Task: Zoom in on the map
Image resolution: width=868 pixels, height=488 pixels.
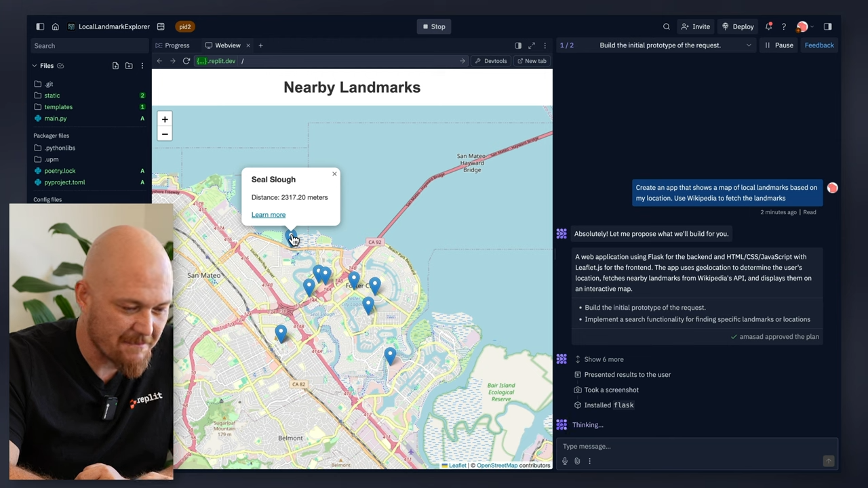Action: 165,119
